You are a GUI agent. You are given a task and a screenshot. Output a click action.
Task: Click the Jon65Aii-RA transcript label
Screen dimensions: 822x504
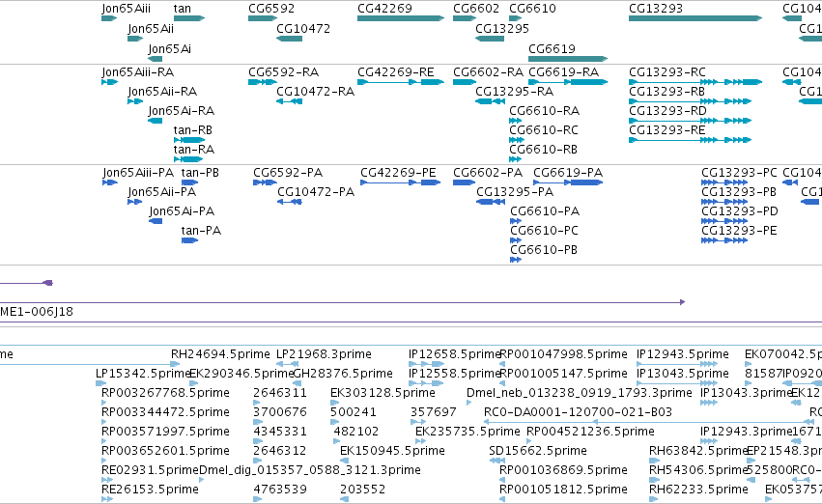(x=162, y=92)
